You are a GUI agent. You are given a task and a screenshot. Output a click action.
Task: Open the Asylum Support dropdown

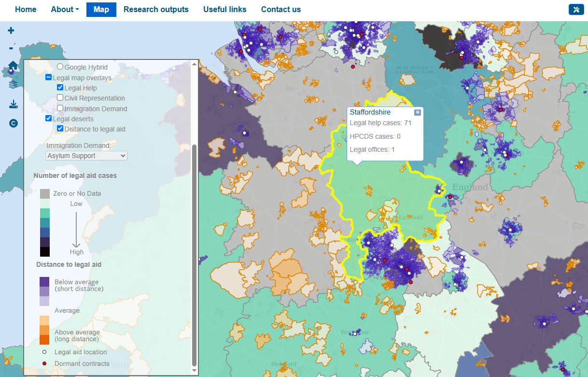[86, 156]
